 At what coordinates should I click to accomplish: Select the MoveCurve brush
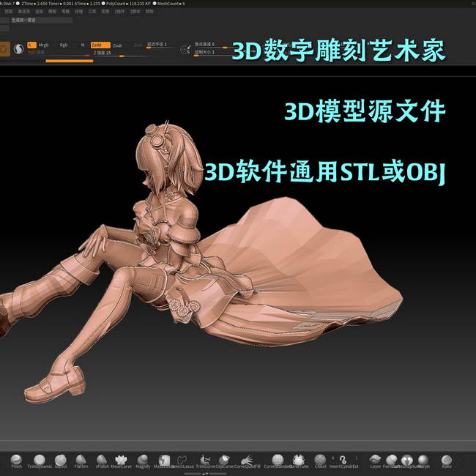[121, 461]
